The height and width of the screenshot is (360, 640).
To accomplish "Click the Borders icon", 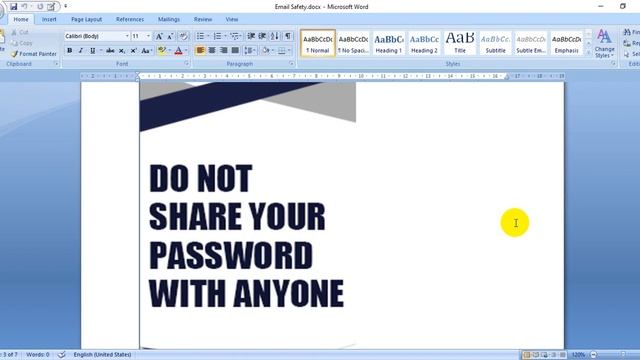I will click(282, 51).
